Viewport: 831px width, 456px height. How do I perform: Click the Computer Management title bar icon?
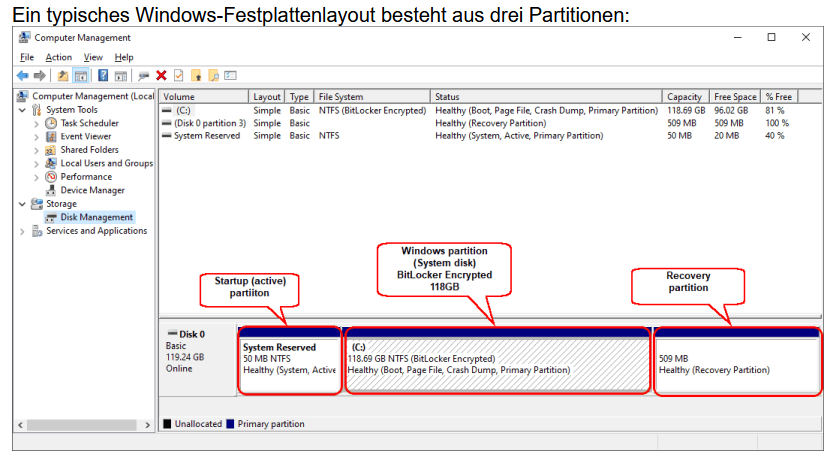(24, 38)
